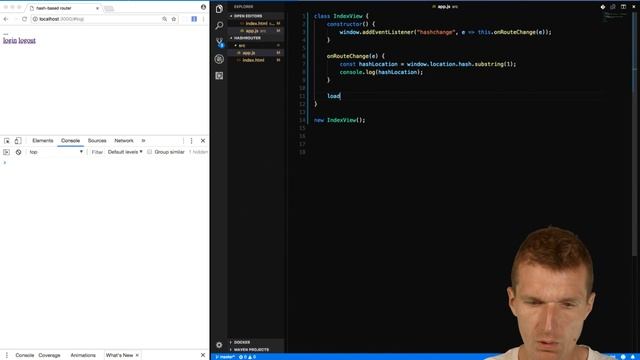
Task: Open the Chrome three-dot menu
Action: [x=203, y=19]
